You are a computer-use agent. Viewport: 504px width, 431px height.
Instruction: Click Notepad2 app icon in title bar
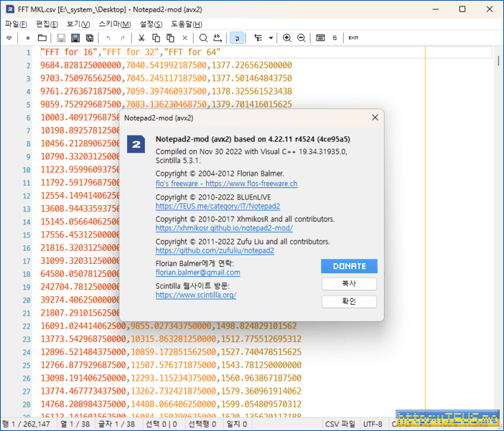pyautogui.click(x=10, y=9)
